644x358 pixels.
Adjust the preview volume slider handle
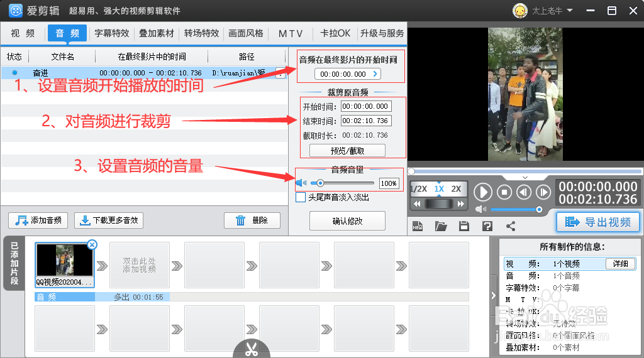(539, 210)
